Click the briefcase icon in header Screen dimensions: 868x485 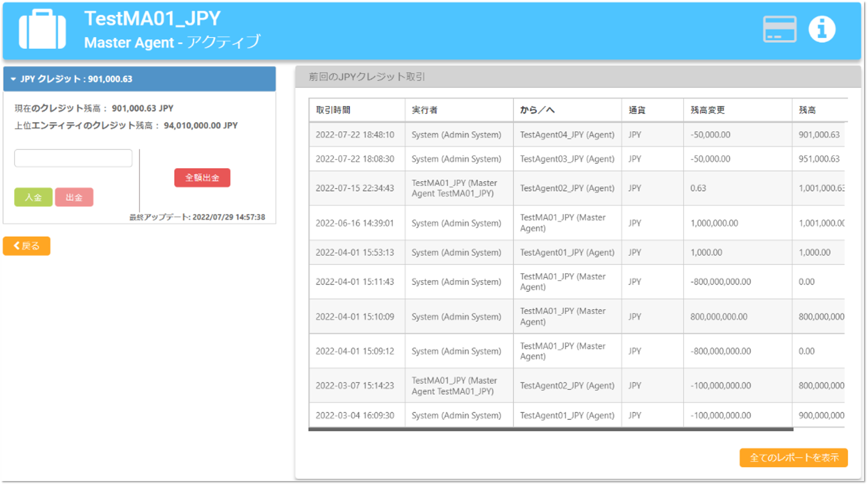tap(42, 29)
